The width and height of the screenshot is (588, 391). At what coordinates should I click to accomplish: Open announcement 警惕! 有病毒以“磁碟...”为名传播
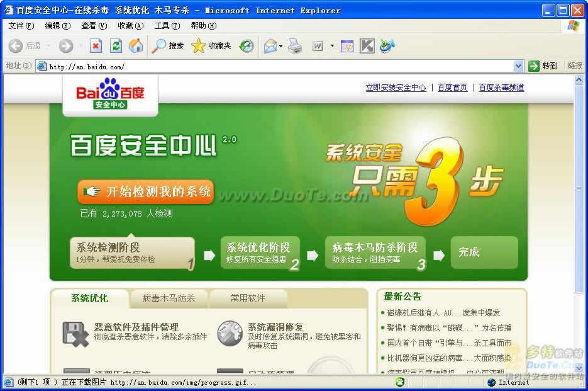click(449, 328)
